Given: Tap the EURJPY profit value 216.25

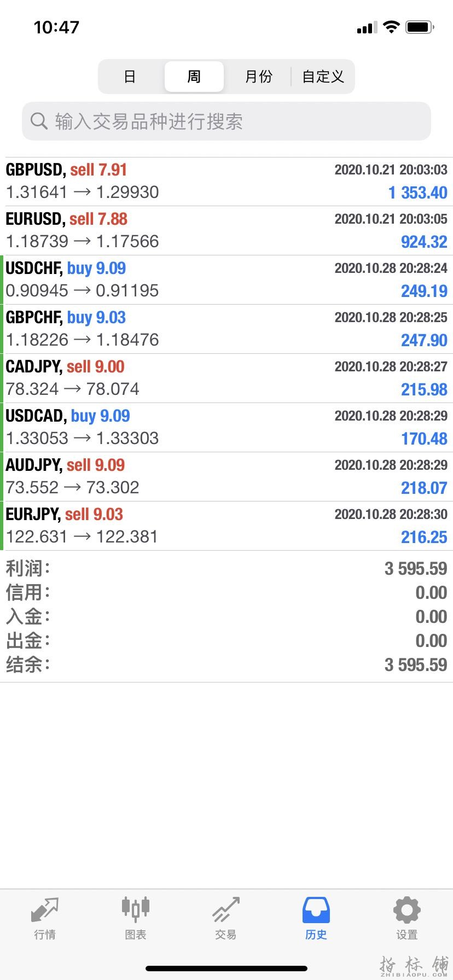Looking at the screenshot, I should (x=424, y=537).
